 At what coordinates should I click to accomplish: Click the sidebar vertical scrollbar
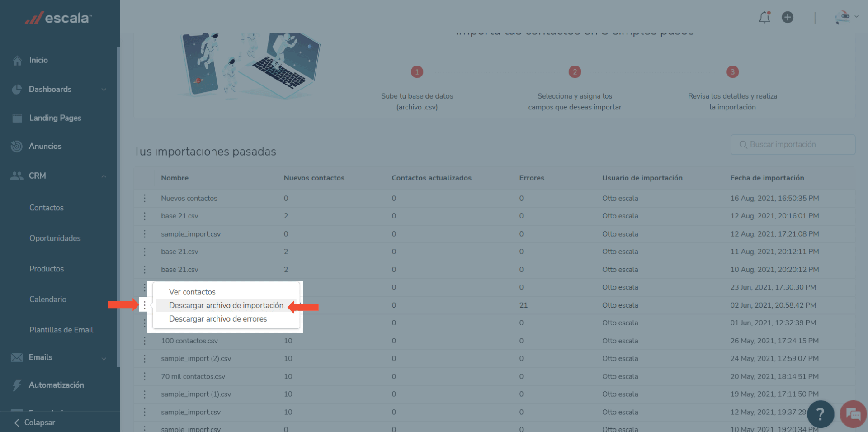pyautogui.click(x=118, y=207)
